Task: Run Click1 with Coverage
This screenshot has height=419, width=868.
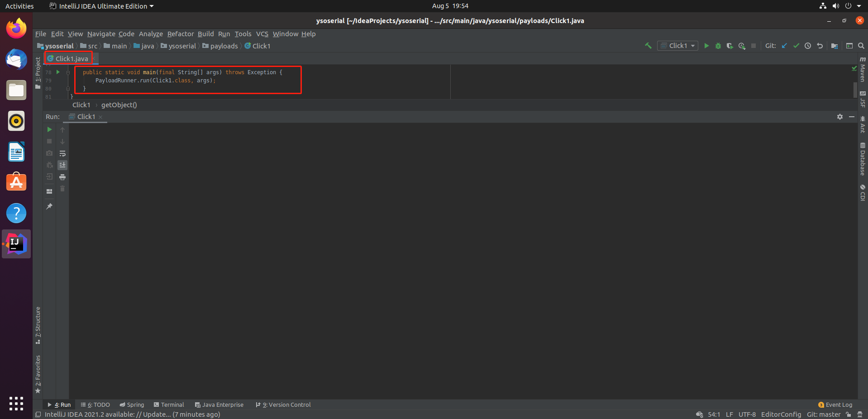Action: pos(730,46)
